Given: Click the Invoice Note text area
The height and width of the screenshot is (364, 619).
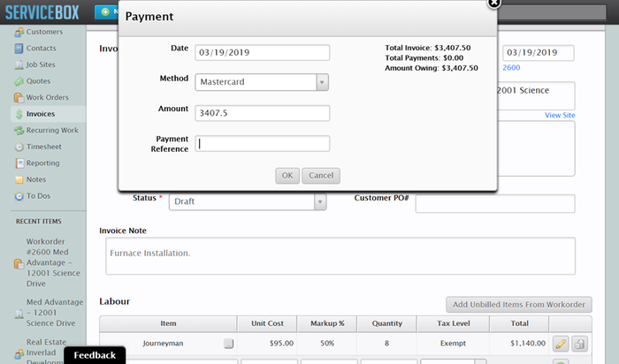Looking at the screenshot, I should click(340, 256).
